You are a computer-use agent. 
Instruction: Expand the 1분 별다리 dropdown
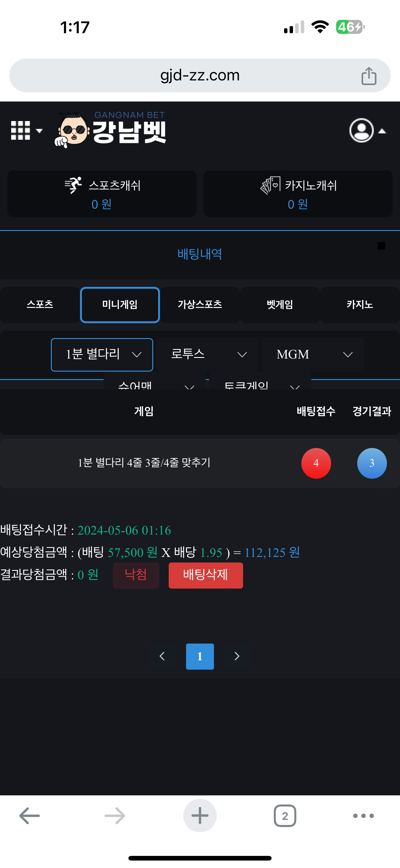click(x=102, y=355)
